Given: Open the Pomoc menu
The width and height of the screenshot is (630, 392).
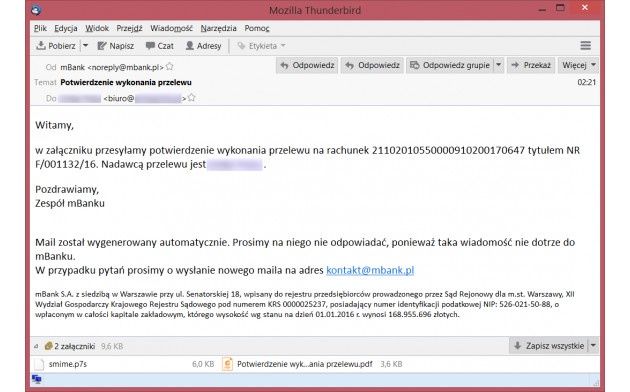Looking at the screenshot, I should pos(257,28).
